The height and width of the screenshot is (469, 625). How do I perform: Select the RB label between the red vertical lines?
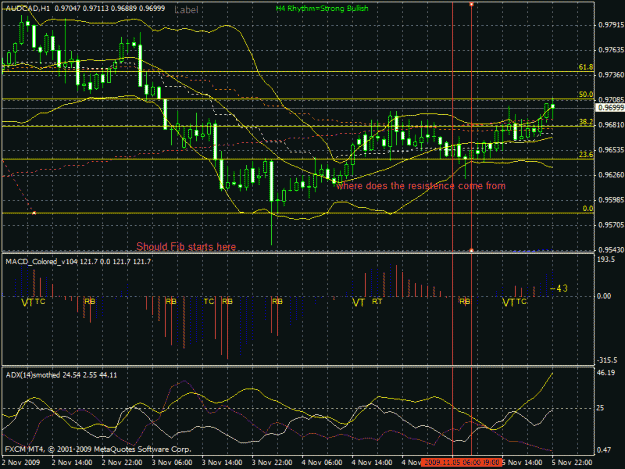[464, 302]
